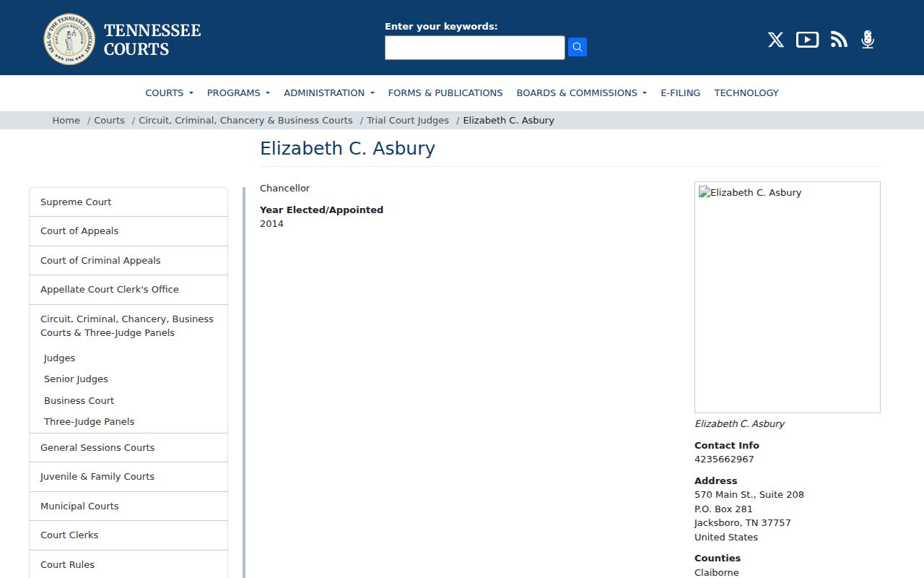The height and width of the screenshot is (578, 924).
Task: Open Forms & Publications menu item
Action: pos(445,92)
